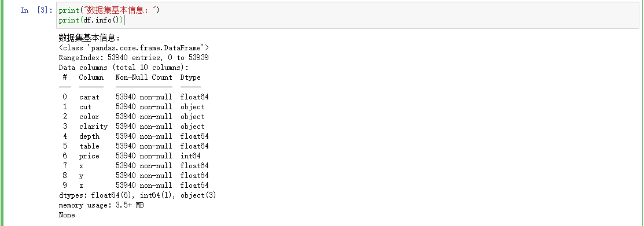Click the clarity column name
This screenshot has width=644, height=226.
click(93, 127)
